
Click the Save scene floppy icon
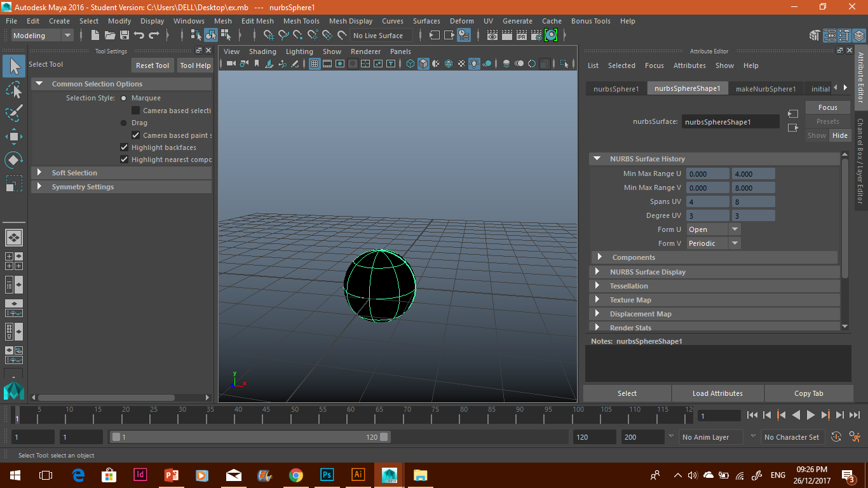(125, 36)
